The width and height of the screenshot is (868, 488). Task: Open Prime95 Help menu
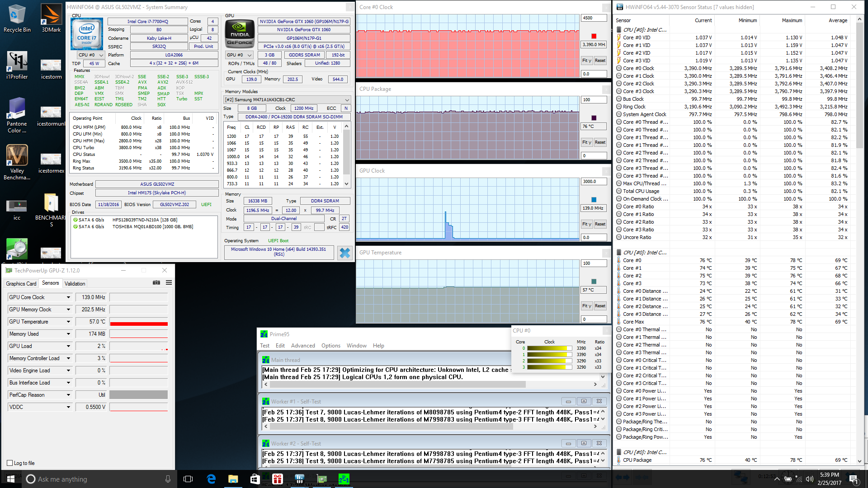[378, 346]
